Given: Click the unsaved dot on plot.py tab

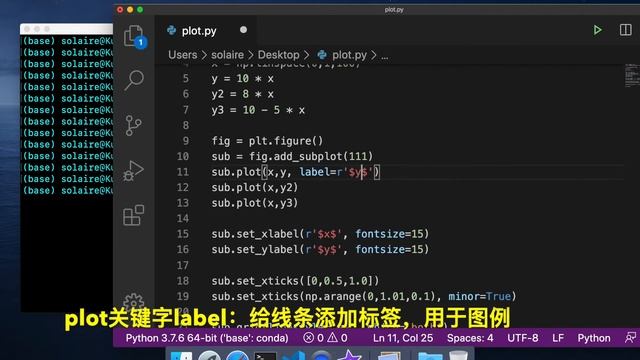Looking at the screenshot, I should point(243,30).
